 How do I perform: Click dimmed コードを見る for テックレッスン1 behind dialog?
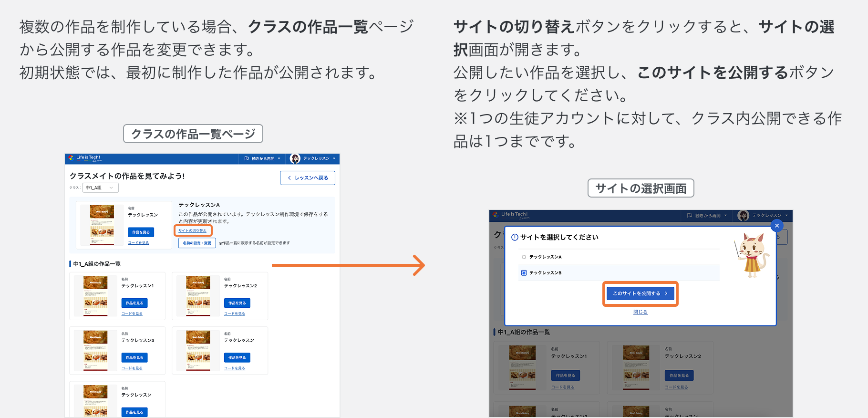tap(563, 387)
